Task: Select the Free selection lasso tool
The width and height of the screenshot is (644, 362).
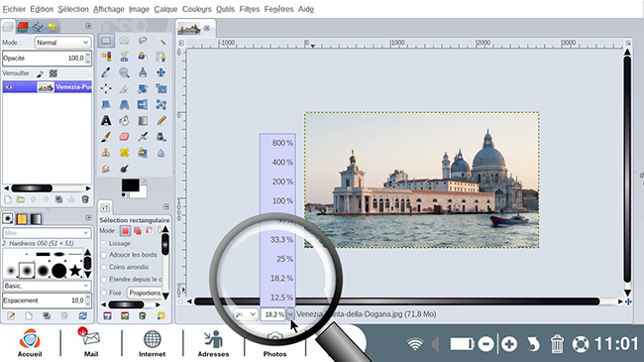Action: tap(143, 41)
